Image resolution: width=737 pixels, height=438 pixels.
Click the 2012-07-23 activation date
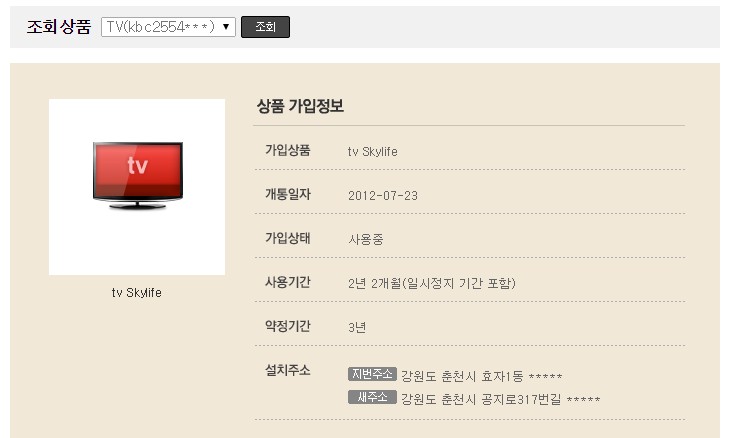[x=382, y=196]
